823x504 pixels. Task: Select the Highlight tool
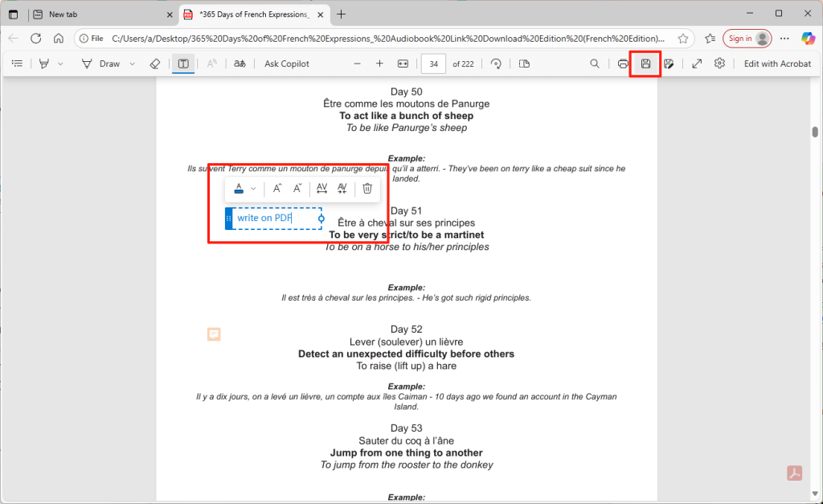(44, 64)
